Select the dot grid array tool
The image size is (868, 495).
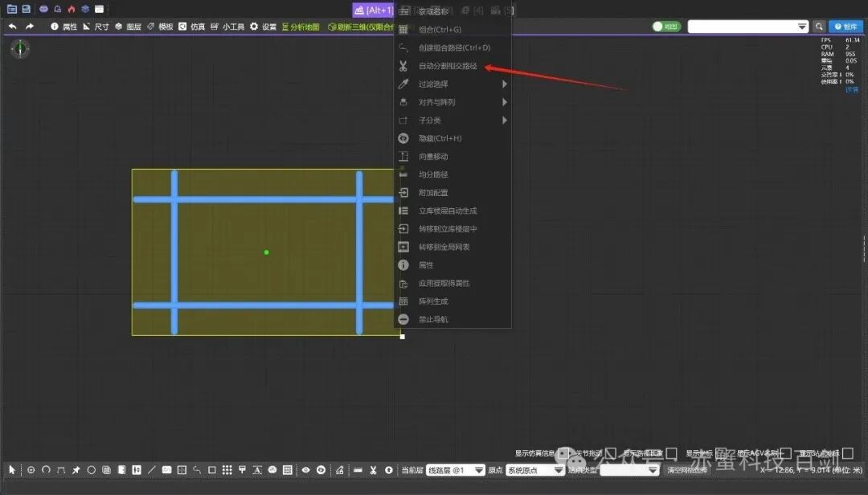(x=227, y=470)
